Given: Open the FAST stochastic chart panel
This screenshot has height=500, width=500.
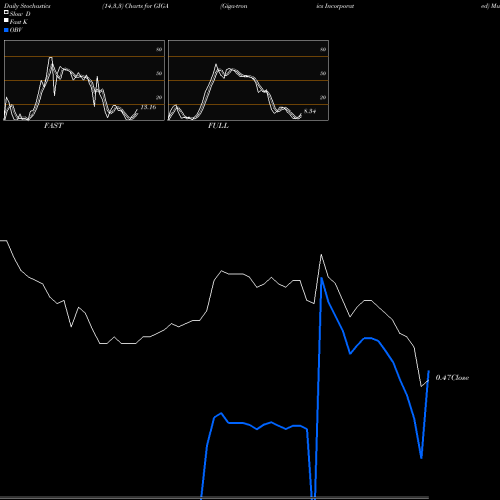Looking at the screenshot, I should point(84,80).
